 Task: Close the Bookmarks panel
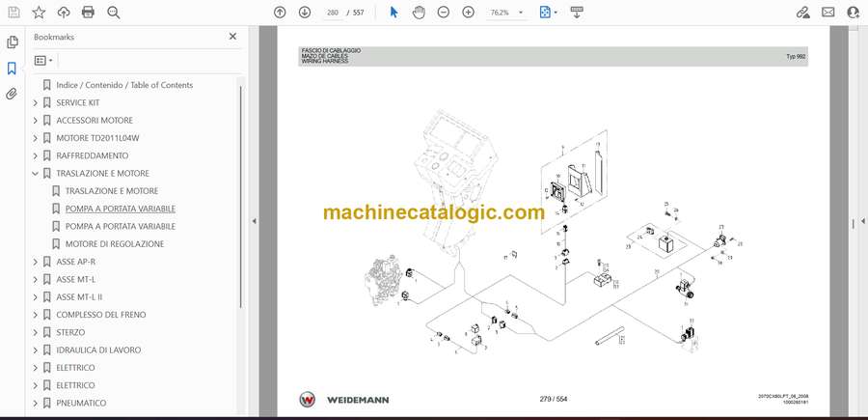(x=232, y=37)
